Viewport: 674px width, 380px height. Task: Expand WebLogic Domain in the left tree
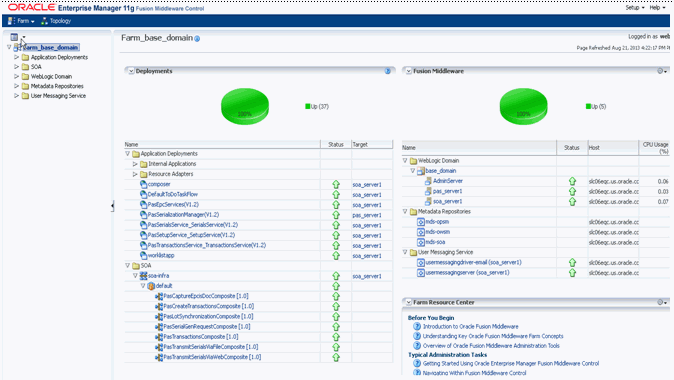pyautogui.click(x=16, y=76)
